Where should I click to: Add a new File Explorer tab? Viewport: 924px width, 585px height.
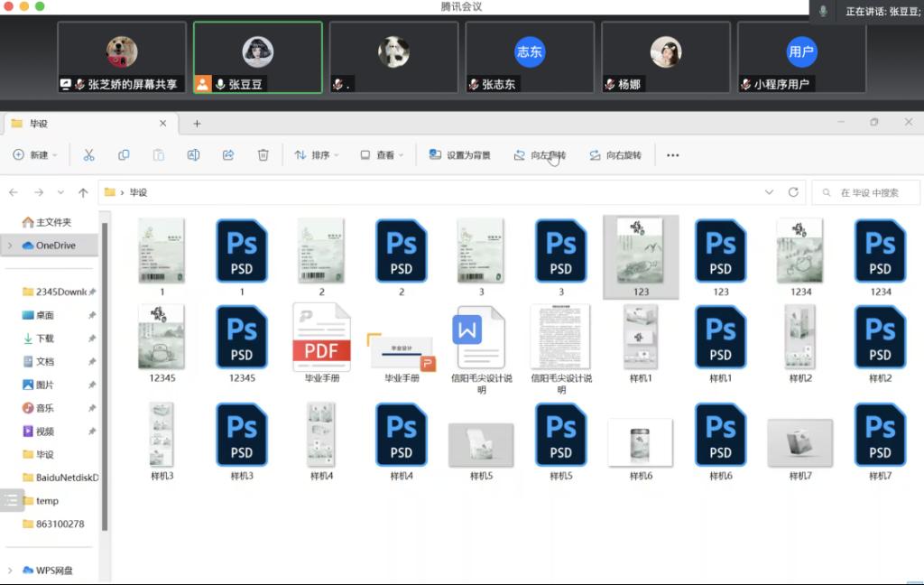tap(197, 124)
